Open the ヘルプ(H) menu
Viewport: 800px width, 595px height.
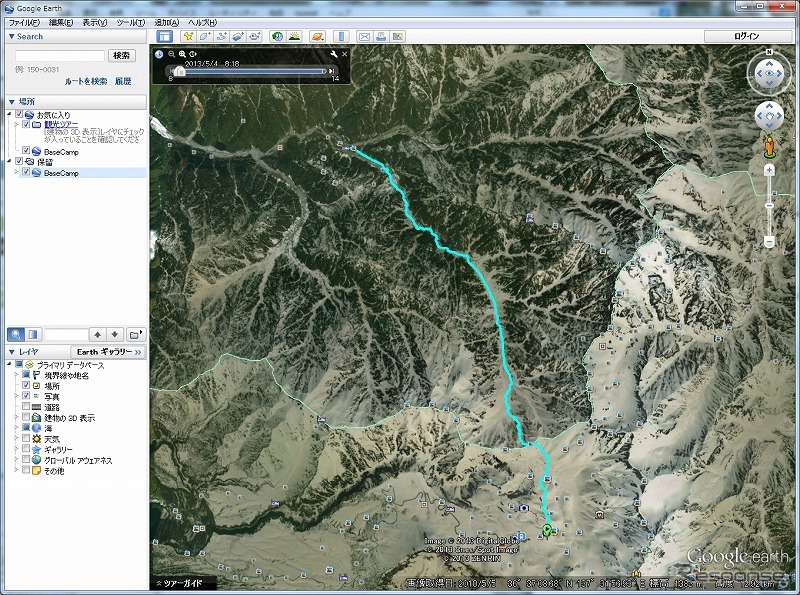click(203, 22)
